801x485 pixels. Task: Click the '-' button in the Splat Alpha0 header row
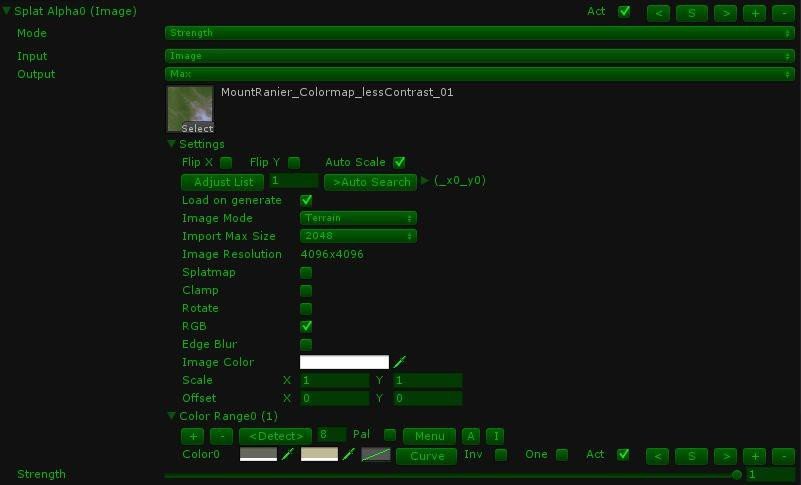pos(783,13)
